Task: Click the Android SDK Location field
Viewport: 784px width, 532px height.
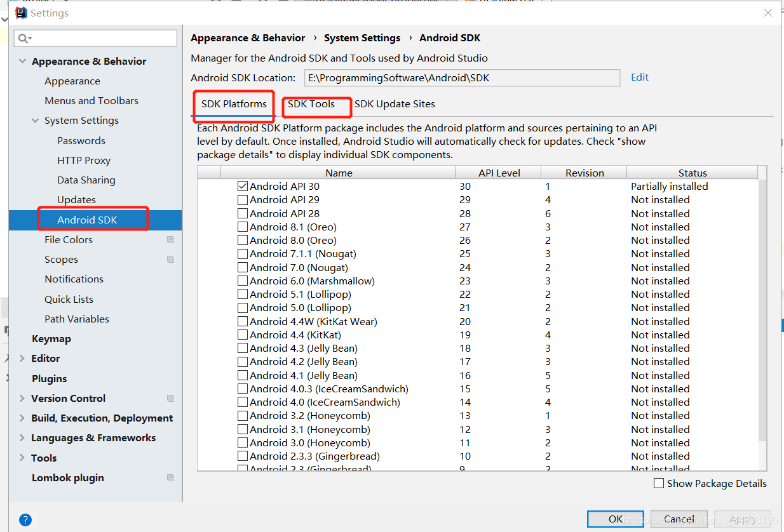Action: pos(462,78)
